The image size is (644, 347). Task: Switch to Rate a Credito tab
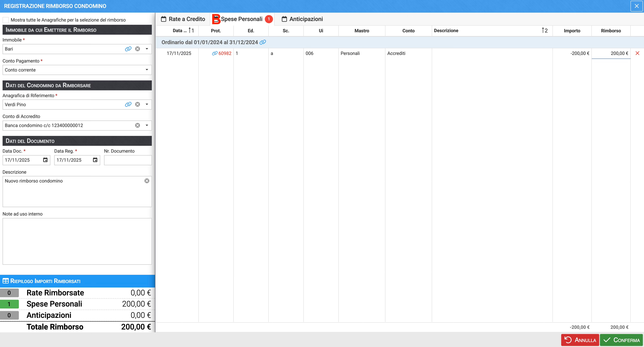[x=183, y=19]
